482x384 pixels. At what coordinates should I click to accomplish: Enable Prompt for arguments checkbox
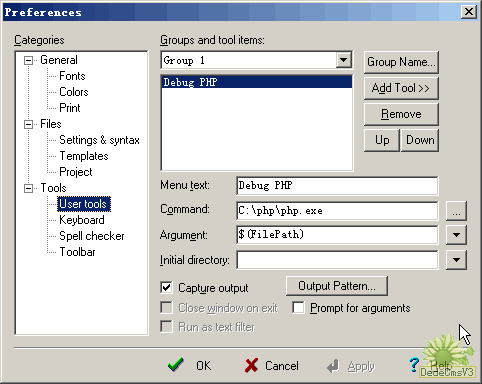[298, 308]
